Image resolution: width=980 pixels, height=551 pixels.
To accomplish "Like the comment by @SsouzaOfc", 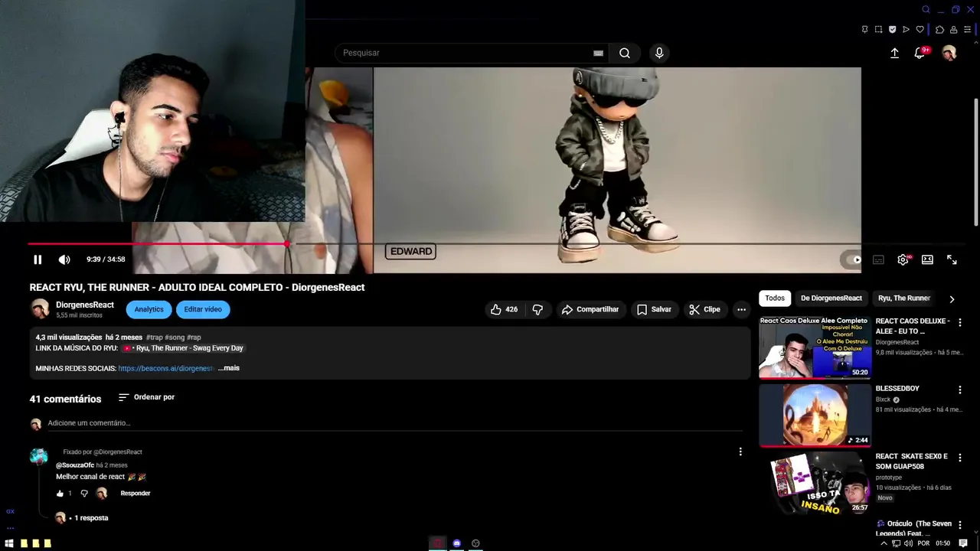I will [x=60, y=494].
